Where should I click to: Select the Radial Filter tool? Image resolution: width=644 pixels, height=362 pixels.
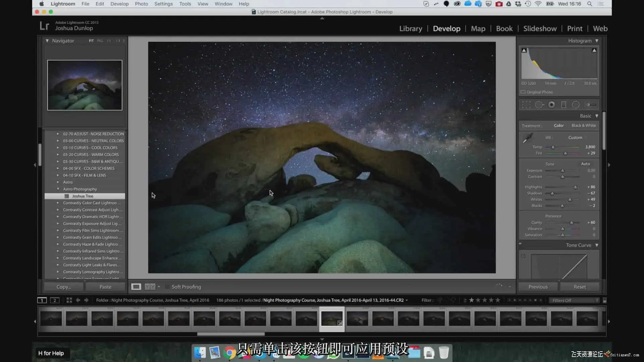click(x=576, y=105)
